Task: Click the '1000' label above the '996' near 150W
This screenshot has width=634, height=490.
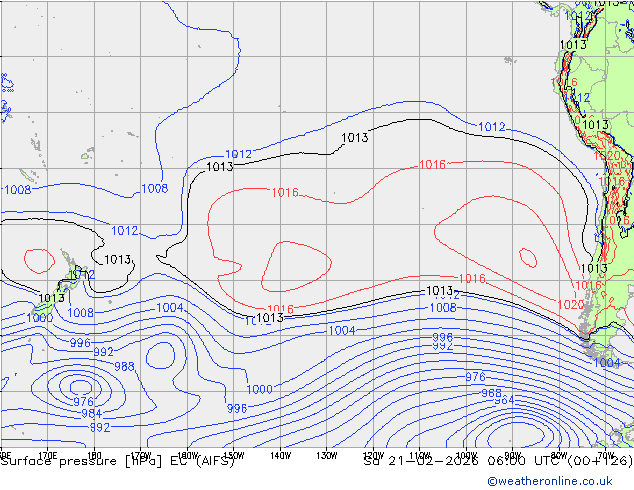Action: pos(259,389)
